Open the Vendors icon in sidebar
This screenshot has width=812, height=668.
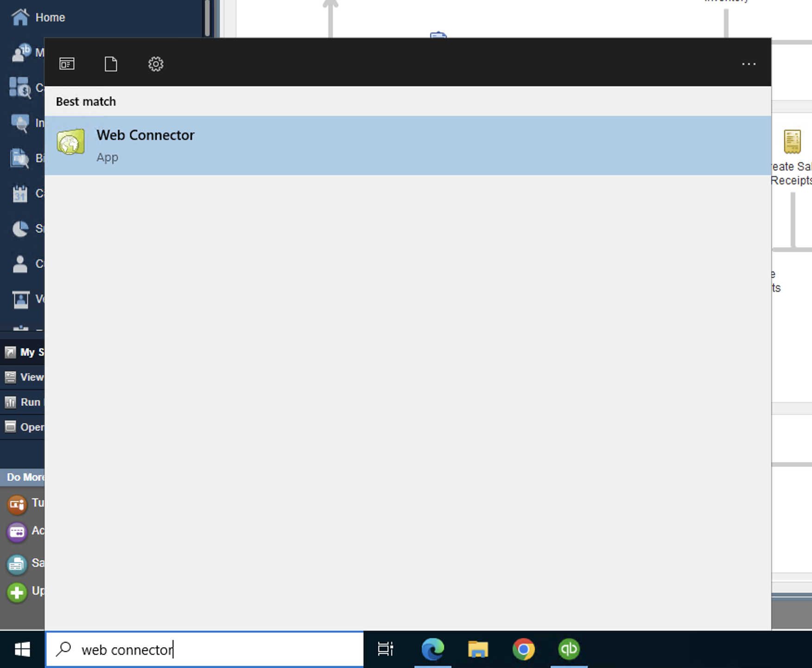point(20,299)
